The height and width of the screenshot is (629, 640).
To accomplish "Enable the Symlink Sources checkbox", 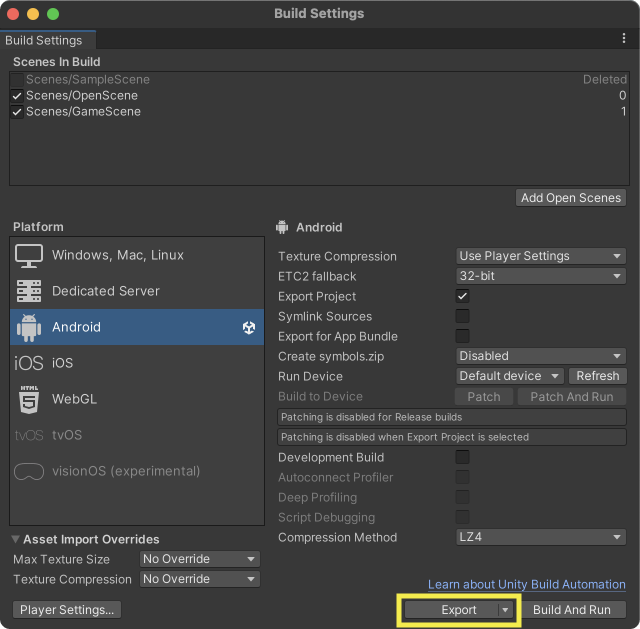I will click(462, 316).
